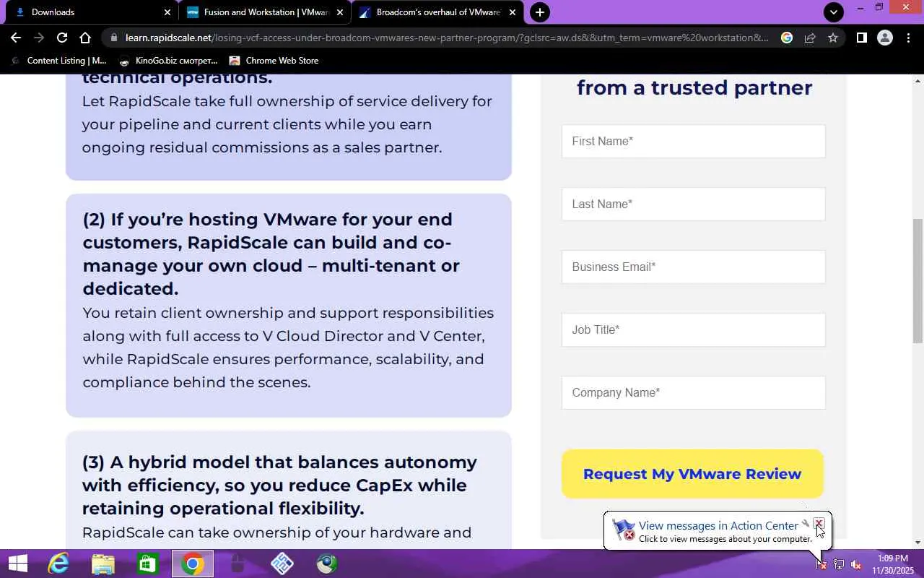Open a new tab with the plus button
Viewport: 924px width, 578px height.
point(539,12)
